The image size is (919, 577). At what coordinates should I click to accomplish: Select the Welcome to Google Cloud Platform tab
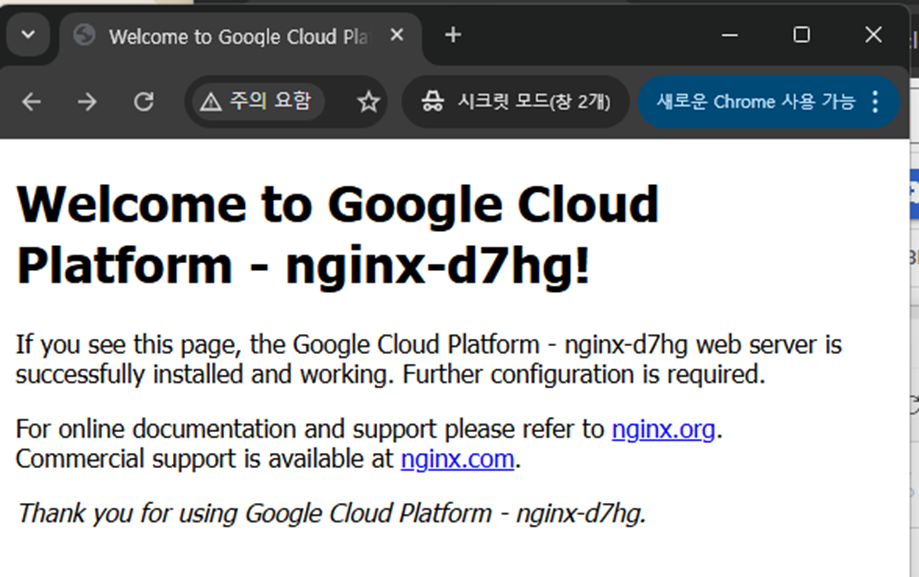click(240, 36)
